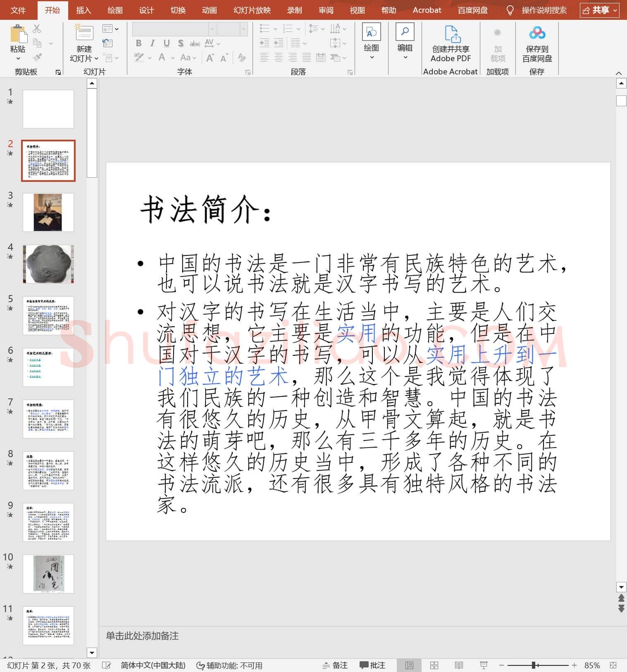Viewport: 627px width, 672px height.
Task: Click accessibility (辅助功能) status button
Action: tap(229, 665)
